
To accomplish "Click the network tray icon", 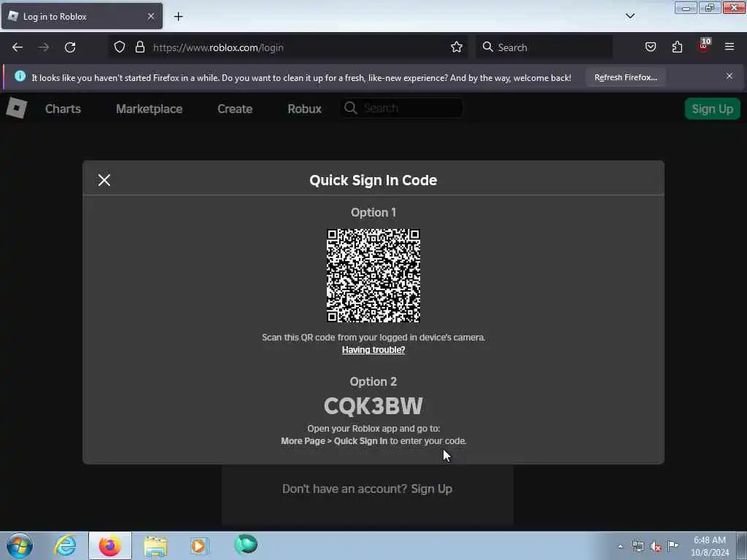I will pos(638,547).
